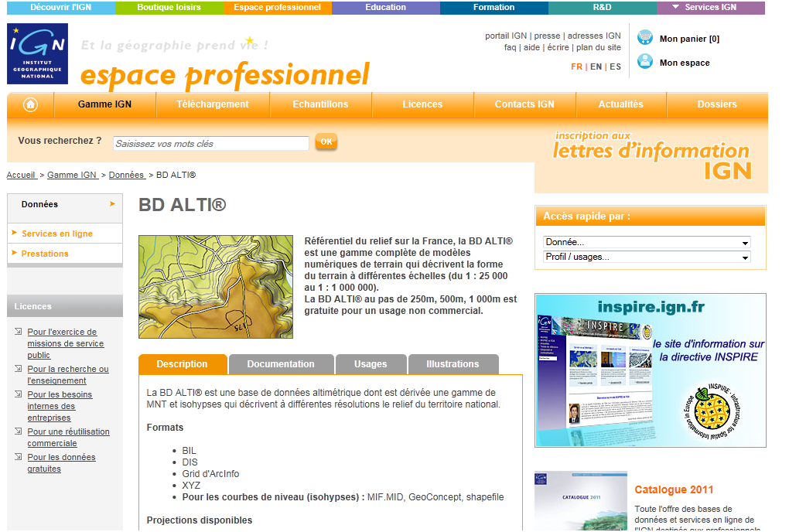
Task: Switch language to ES
Action: pyautogui.click(x=616, y=66)
